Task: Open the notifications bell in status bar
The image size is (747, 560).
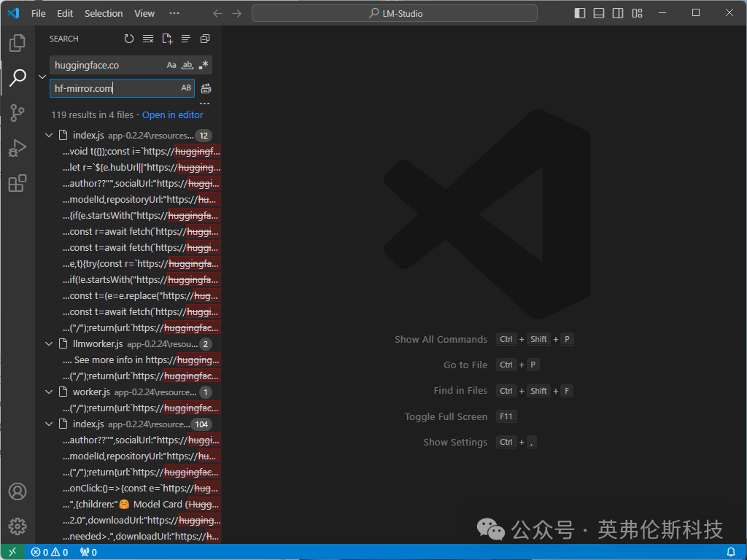Action: 731,552
